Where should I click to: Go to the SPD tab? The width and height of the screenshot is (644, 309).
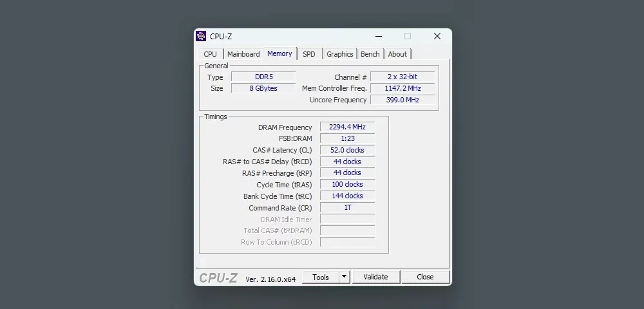click(x=309, y=54)
